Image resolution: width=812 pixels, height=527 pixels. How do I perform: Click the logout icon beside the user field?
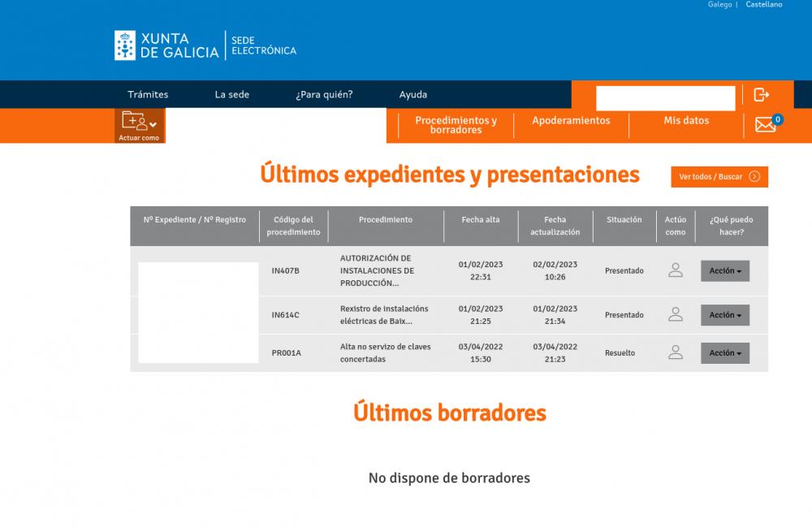(x=761, y=95)
